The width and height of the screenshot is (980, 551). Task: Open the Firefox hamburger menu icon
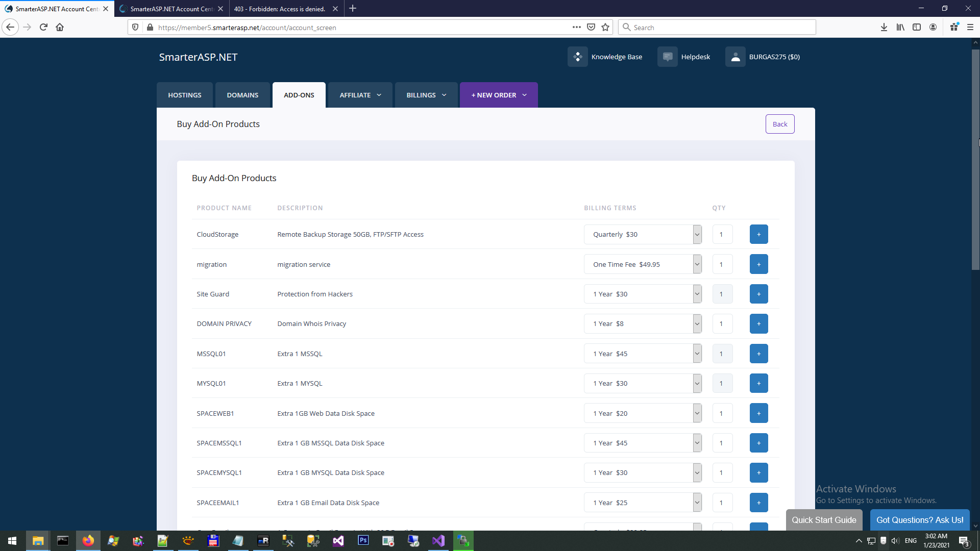click(x=970, y=27)
